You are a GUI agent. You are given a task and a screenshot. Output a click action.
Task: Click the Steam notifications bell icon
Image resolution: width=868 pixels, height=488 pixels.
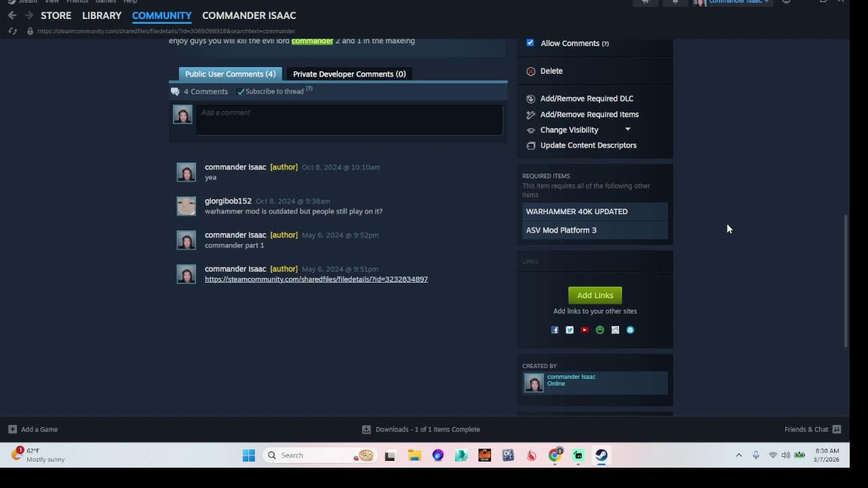675,2
